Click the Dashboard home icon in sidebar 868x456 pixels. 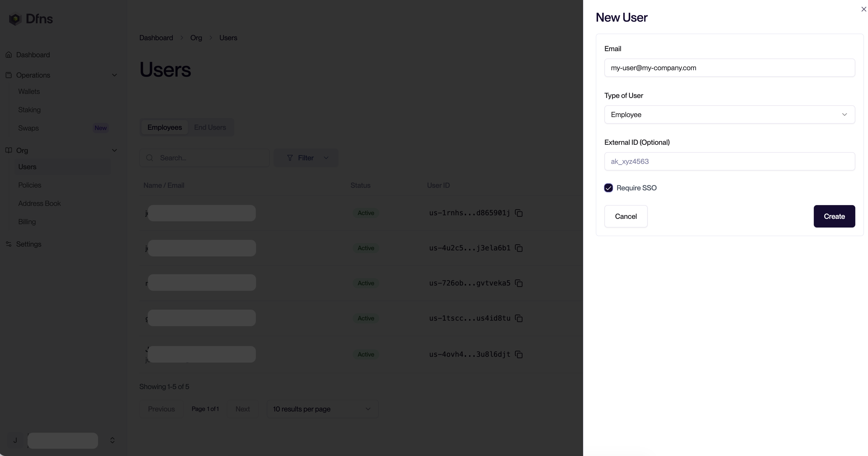(x=9, y=55)
